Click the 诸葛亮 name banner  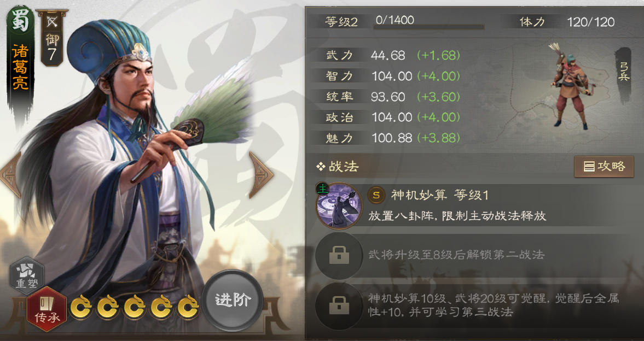coord(20,68)
